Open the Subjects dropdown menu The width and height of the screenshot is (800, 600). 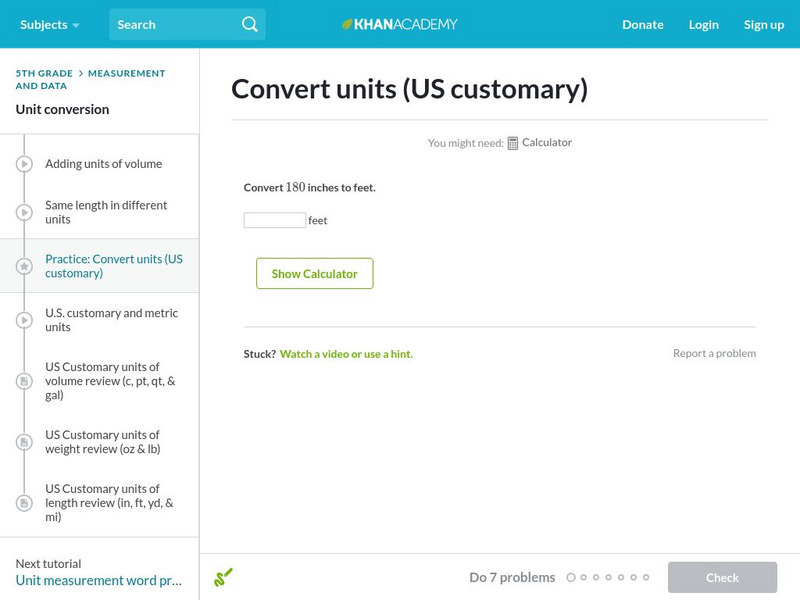(x=49, y=24)
